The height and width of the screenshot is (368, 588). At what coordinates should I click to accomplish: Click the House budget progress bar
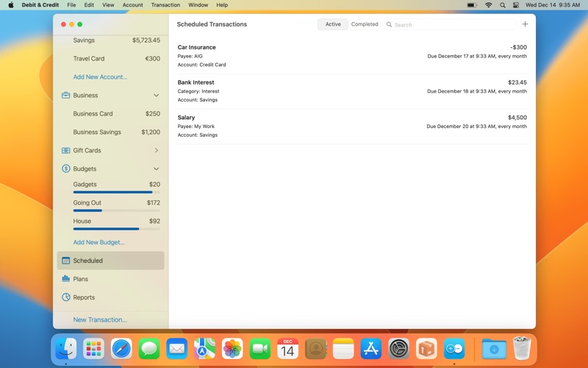(x=117, y=229)
